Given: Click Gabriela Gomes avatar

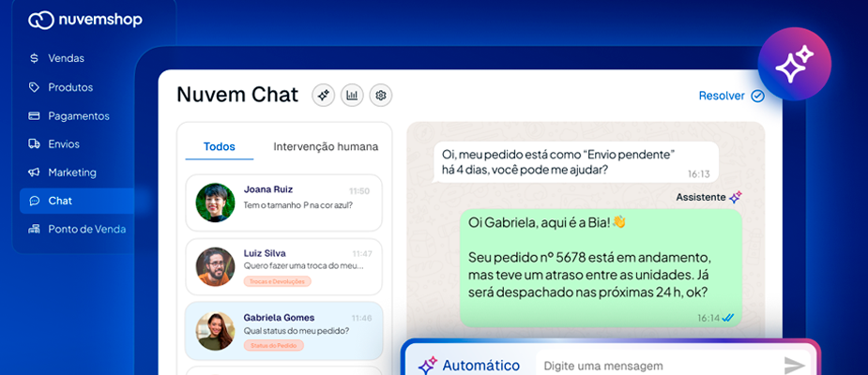Looking at the screenshot, I should [215, 331].
